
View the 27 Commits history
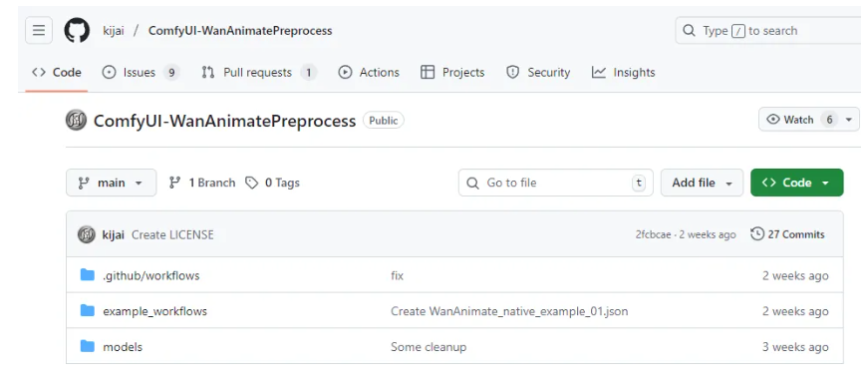point(787,234)
